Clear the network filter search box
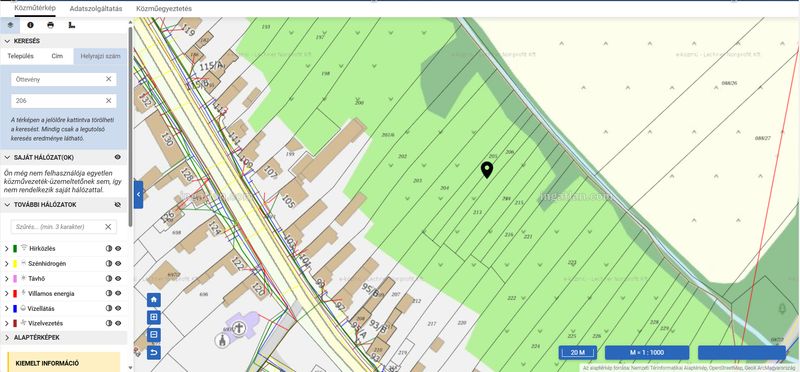Viewport: 800px width, 372px height. (108, 227)
